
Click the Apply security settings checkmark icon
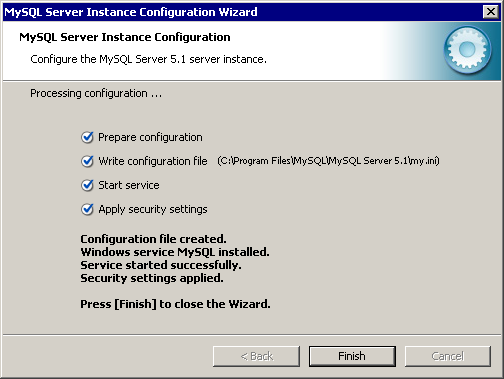point(87,209)
